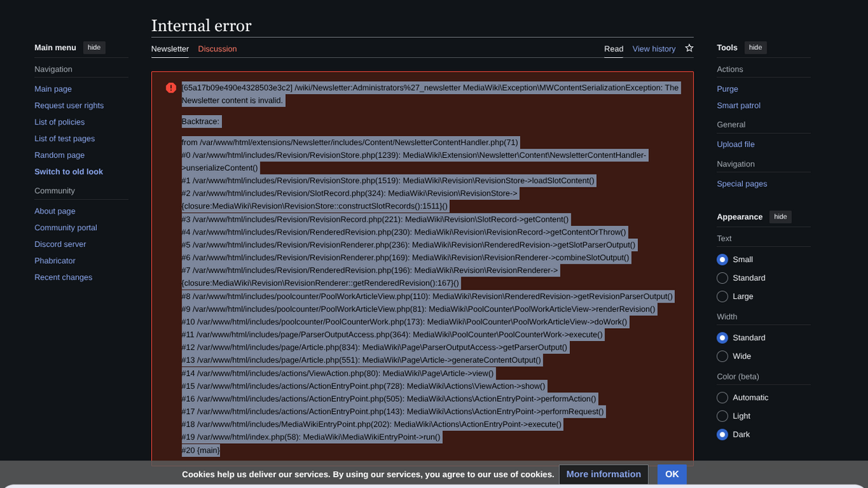Switch to old look
The image size is (868, 488).
[x=69, y=172]
